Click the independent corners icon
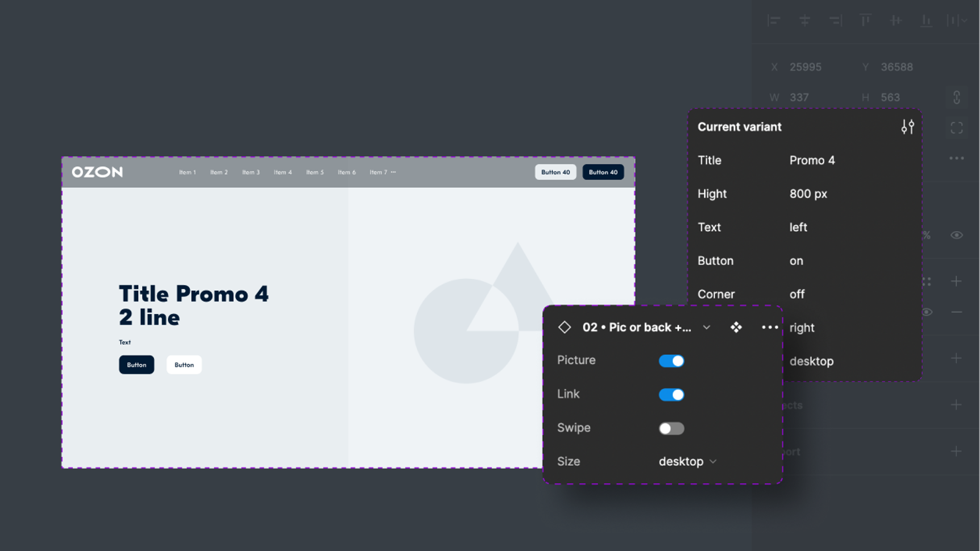Image resolution: width=980 pixels, height=551 pixels. (956, 128)
